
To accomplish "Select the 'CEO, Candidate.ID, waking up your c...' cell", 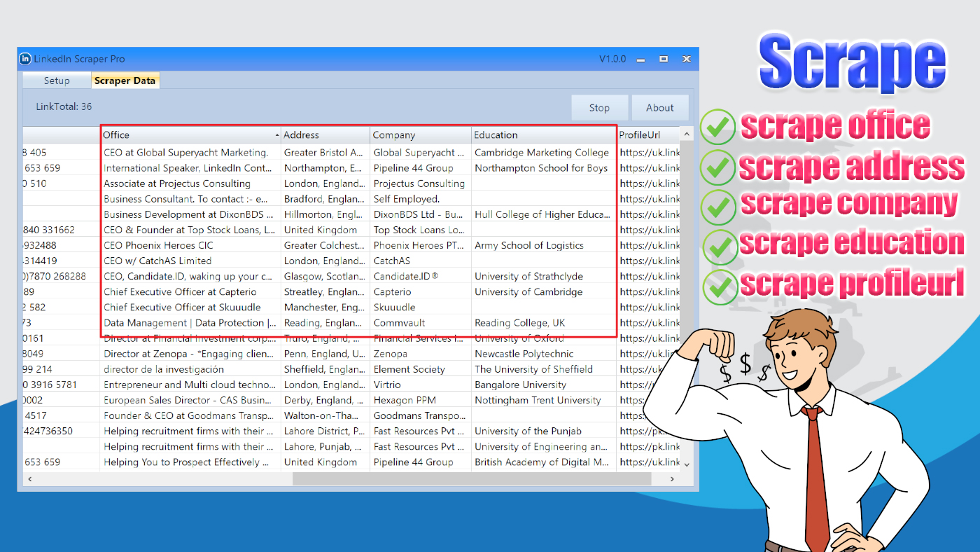I will (190, 276).
